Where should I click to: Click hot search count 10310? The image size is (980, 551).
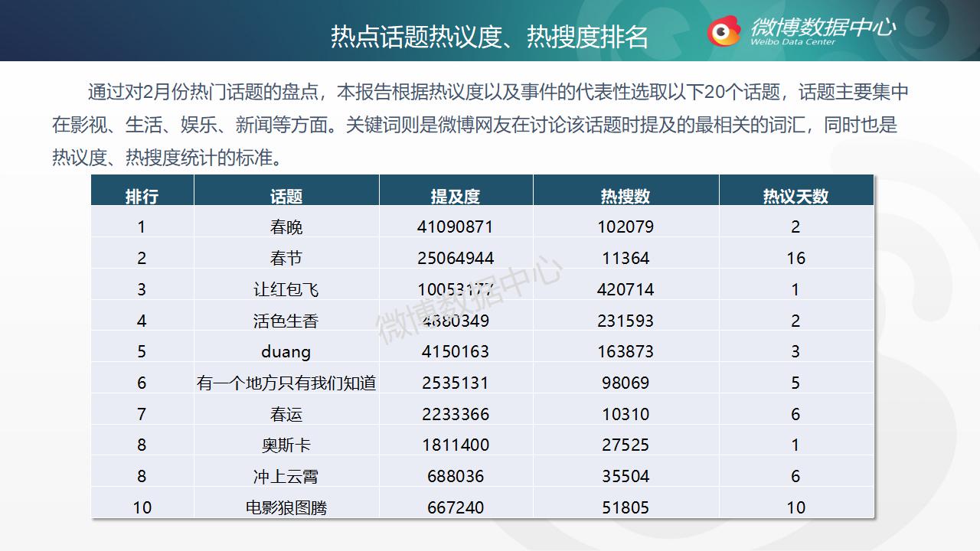coord(626,415)
